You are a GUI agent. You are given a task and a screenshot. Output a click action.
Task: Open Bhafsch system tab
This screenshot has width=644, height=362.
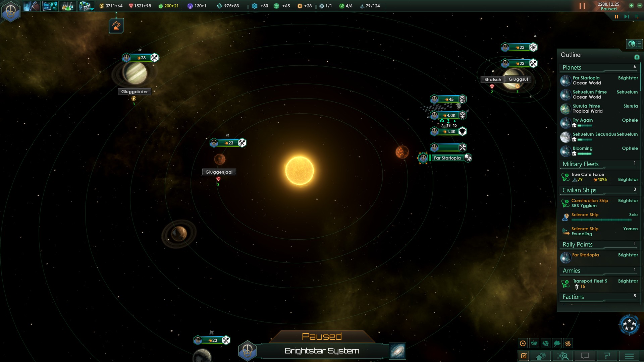(492, 79)
